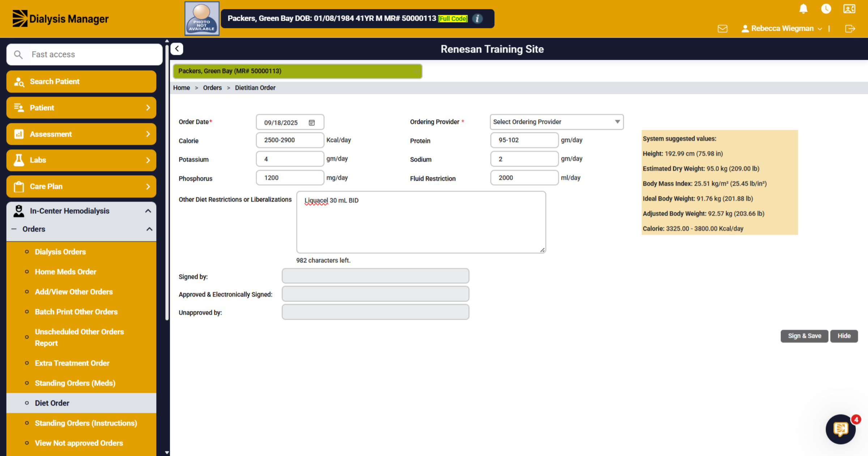868x456 pixels.
Task: Click the Calorie input field
Action: (x=290, y=140)
